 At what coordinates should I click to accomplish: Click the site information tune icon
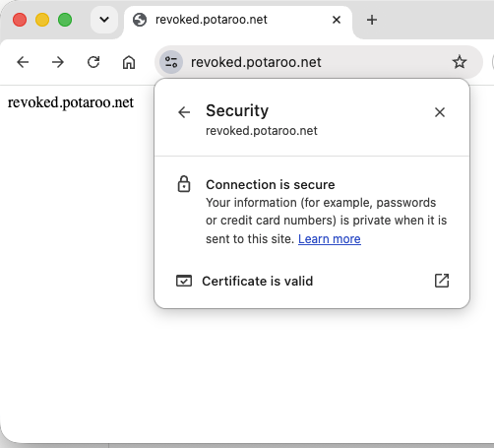tap(171, 62)
